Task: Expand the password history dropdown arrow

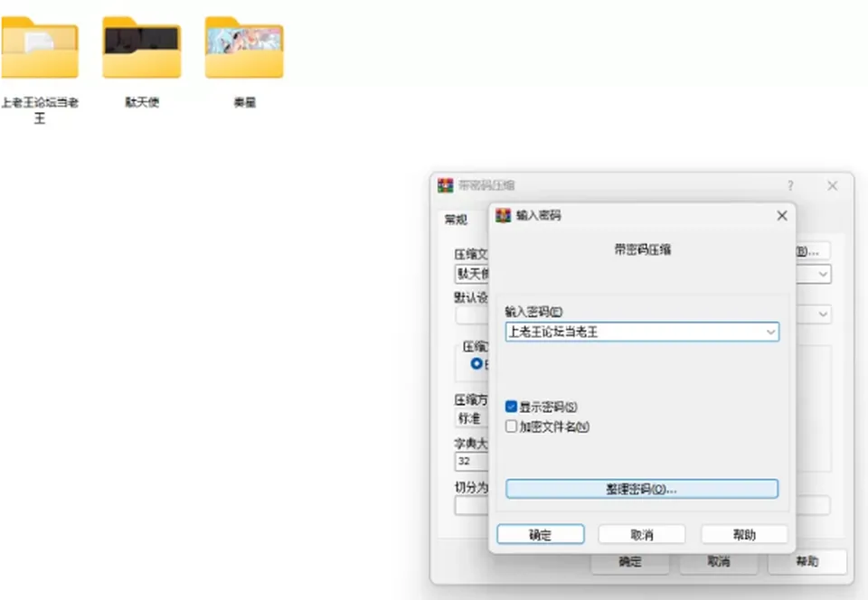Action: coord(770,332)
